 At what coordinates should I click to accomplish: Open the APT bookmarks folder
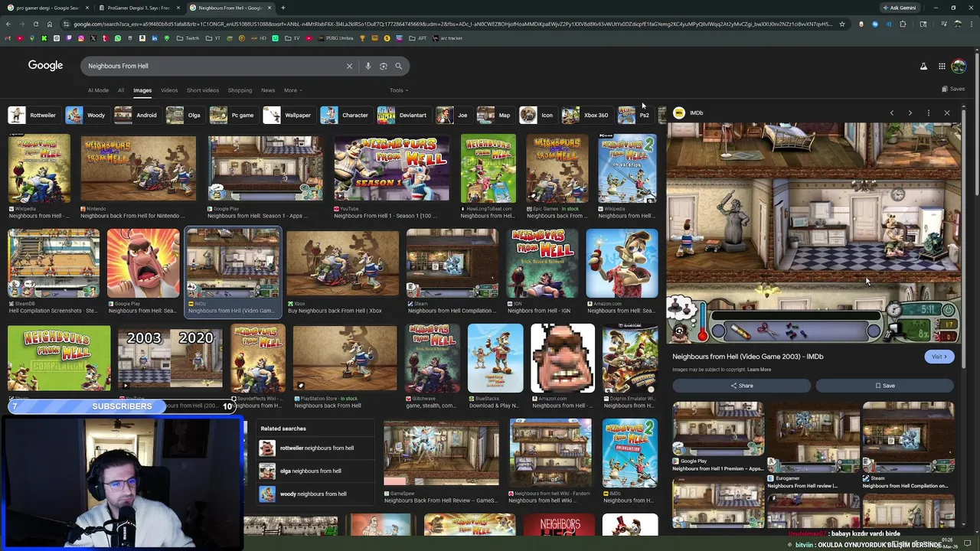point(418,38)
